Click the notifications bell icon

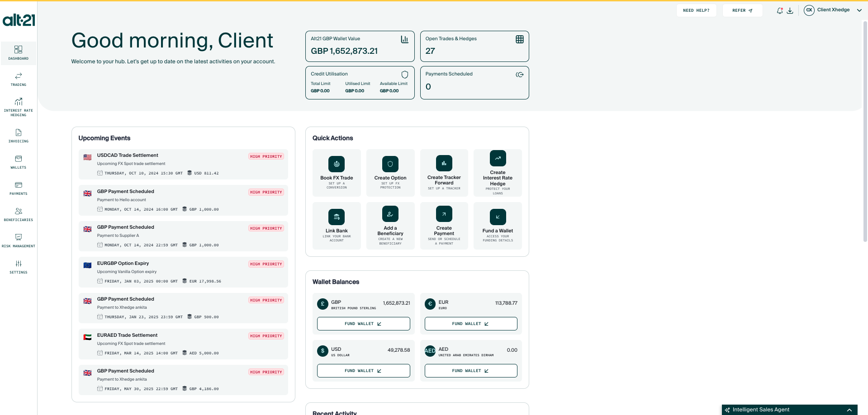(779, 10)
